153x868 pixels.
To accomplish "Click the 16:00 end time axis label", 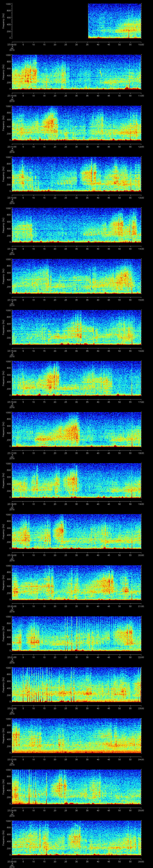I will [141, 351].
